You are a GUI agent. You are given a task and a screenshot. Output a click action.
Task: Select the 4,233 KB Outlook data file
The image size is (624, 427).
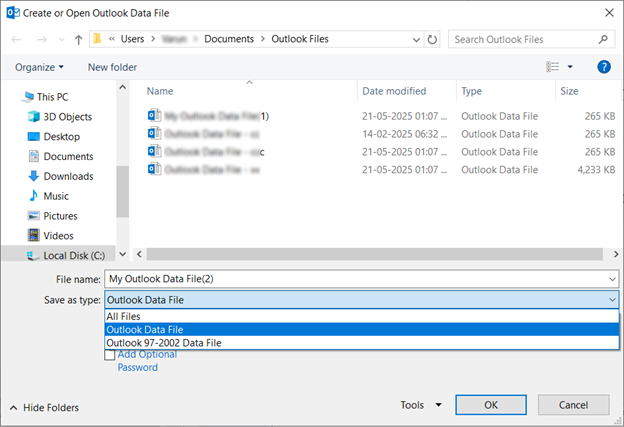(x=203, y=170)
